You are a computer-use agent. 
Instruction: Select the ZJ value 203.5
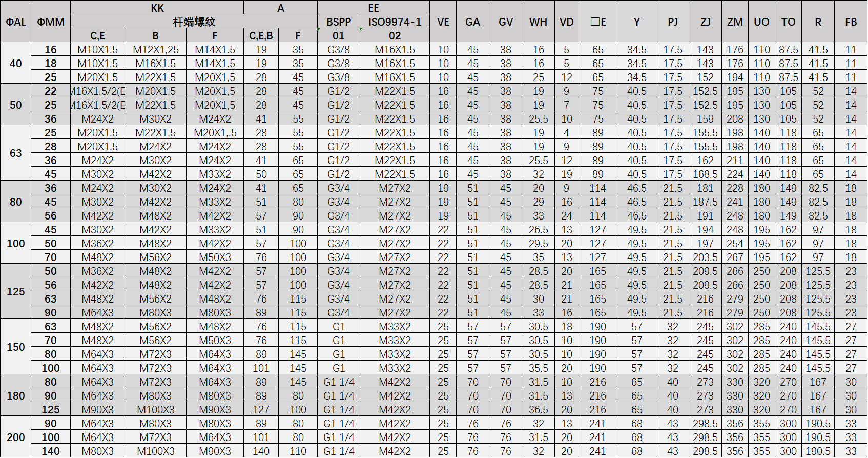[705, 257]
